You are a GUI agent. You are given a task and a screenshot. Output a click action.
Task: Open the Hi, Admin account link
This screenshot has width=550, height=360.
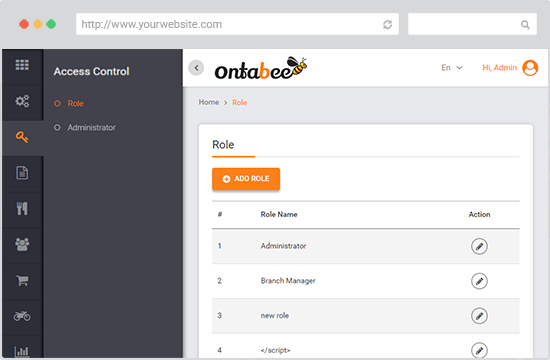[499, 68]
